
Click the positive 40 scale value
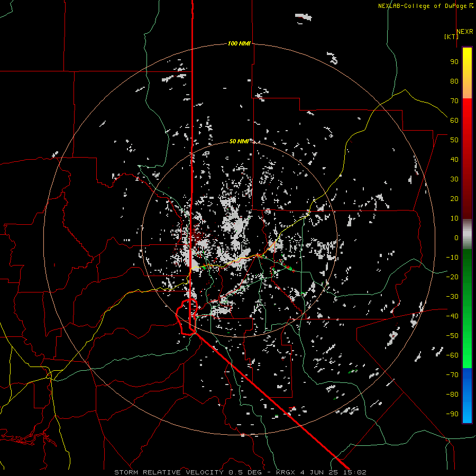pyautogui.click(x=454, y=159)
